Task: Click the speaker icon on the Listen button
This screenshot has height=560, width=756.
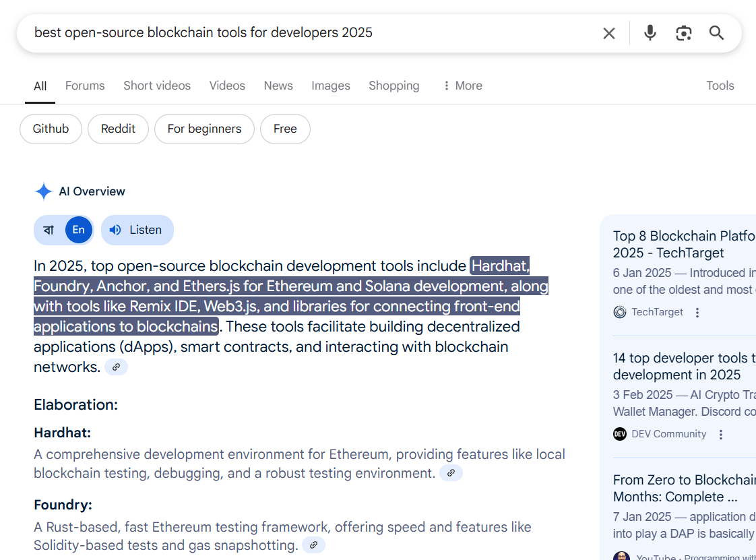Action: pos(115,230)
